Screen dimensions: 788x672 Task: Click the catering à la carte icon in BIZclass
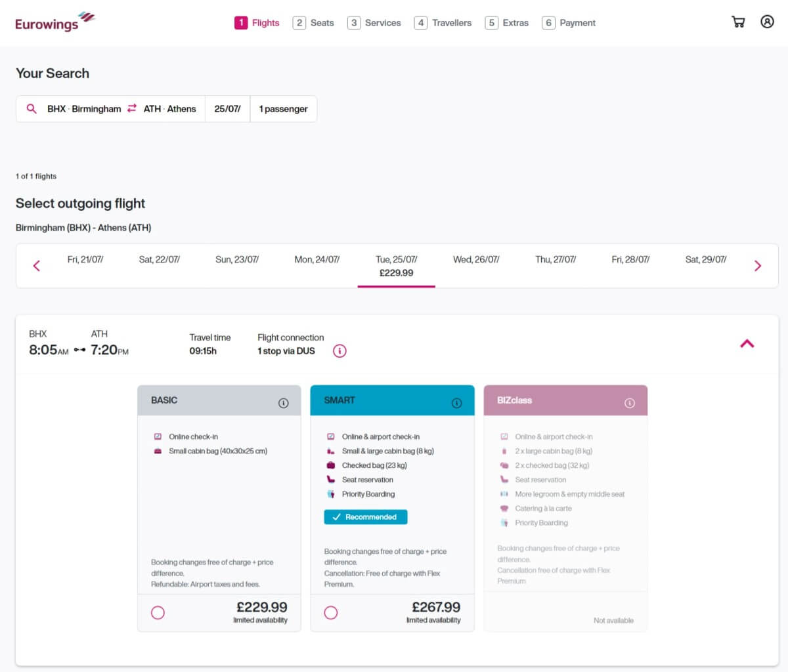[x=504, y=509]
